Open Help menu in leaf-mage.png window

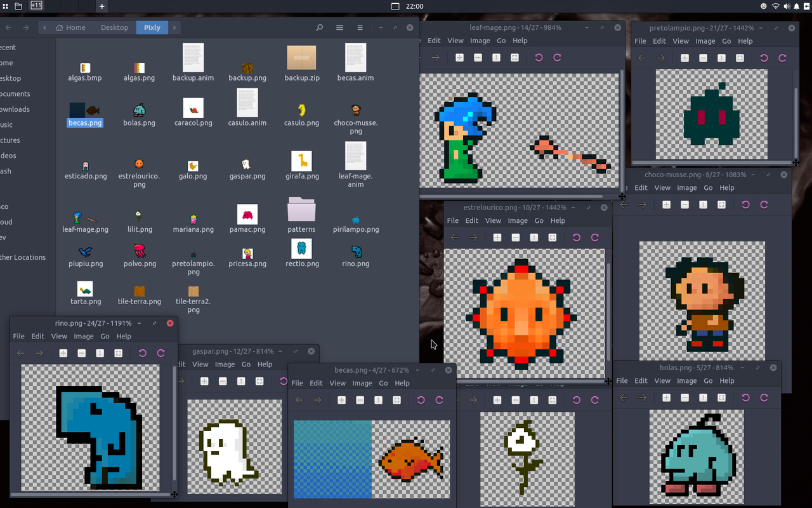pos(520,40)
